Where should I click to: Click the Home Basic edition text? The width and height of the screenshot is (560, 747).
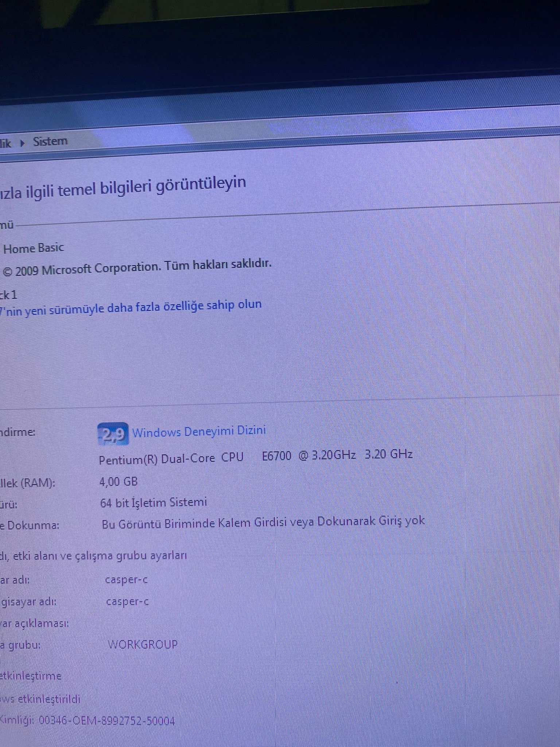point(33,248)
